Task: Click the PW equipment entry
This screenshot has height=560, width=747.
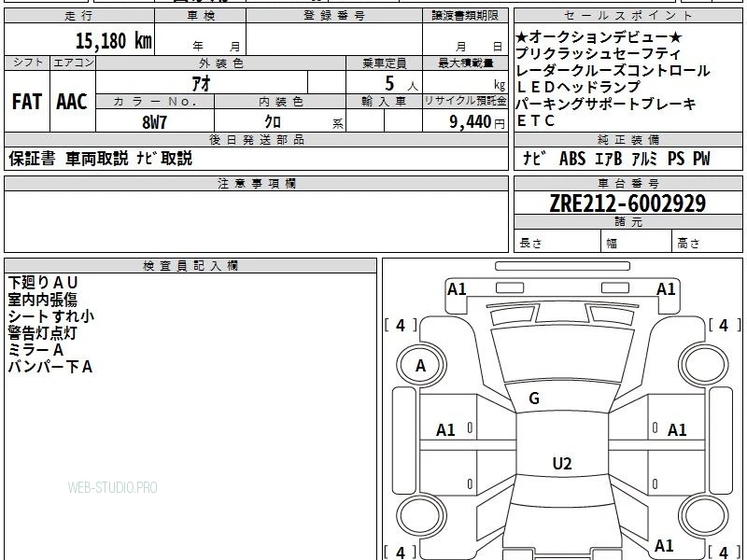Action: tap(701, 159)
